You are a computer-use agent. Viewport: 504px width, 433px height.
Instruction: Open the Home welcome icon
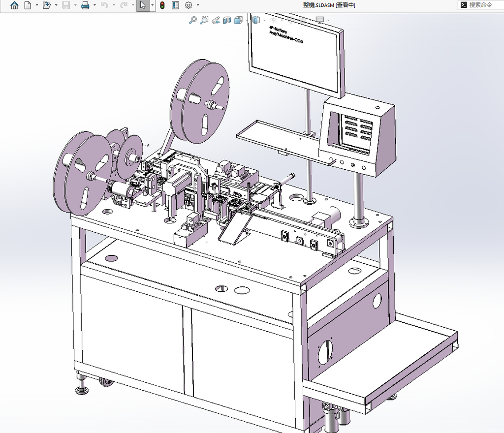click(14, 5)
